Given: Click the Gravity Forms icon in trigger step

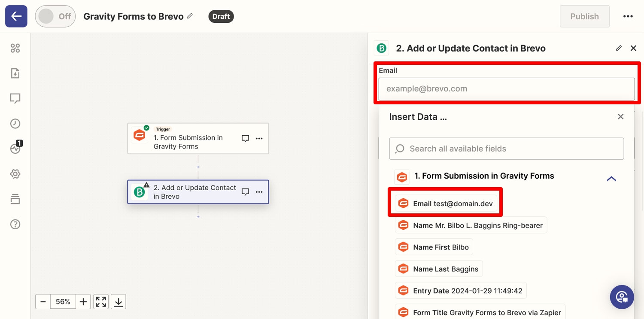Looking at the screenshot, I should point(140,135).
